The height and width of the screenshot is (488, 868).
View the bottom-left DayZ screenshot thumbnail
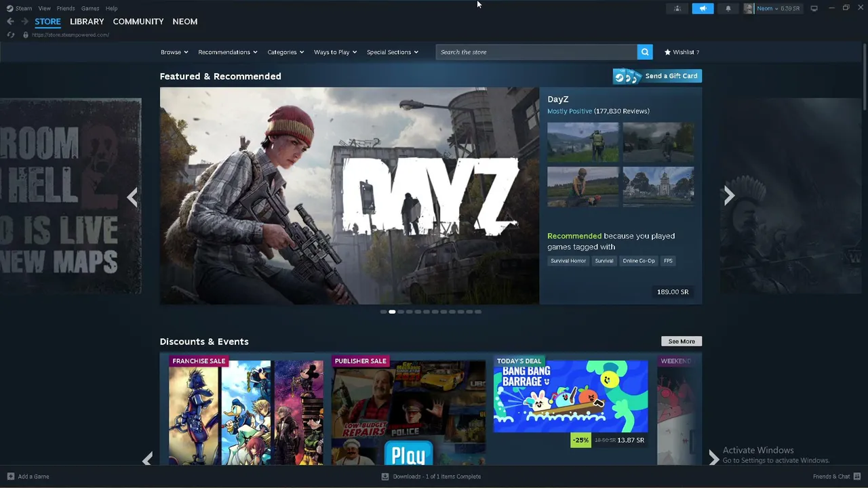tap(583, 186)
